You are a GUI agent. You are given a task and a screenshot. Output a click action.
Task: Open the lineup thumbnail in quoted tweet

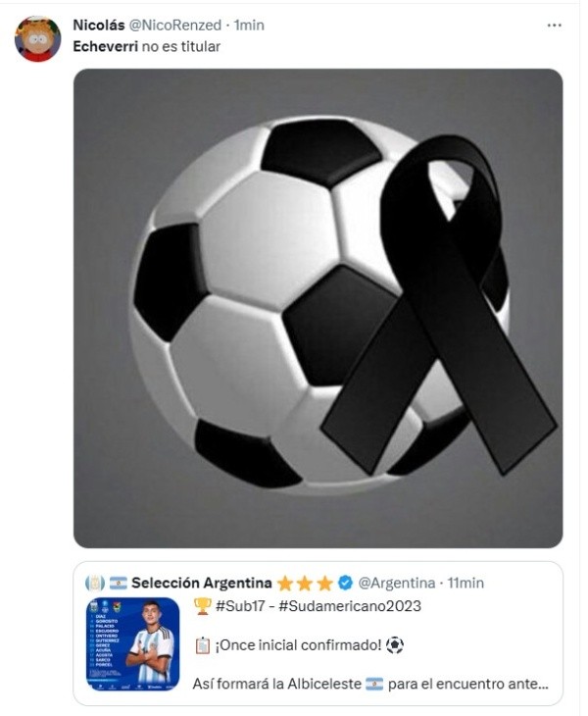pyautogui.click(x=132, y=643)
